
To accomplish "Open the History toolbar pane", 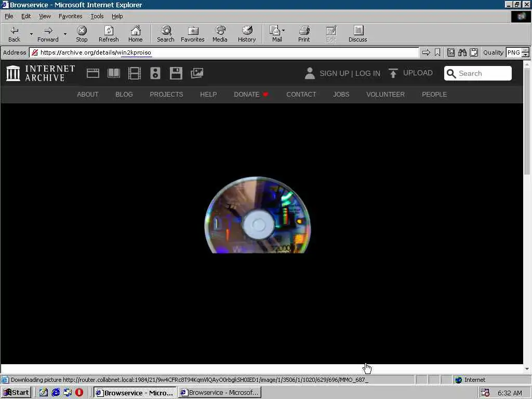I will pos(247,34).
